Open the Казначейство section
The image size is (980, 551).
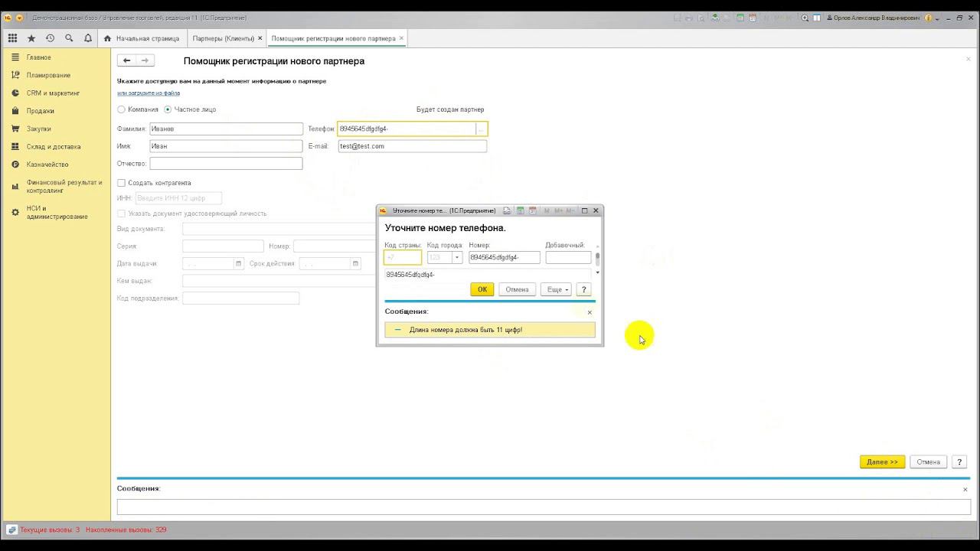47,165
